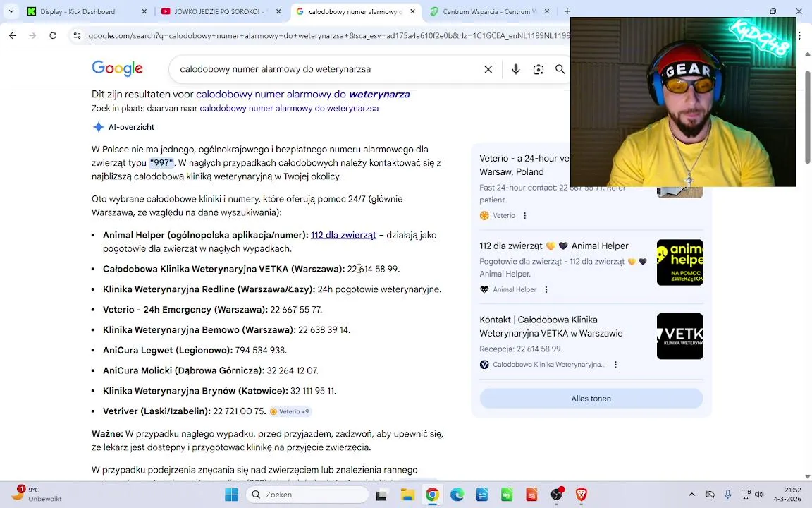Click the highlighted "997" text
812x508 pixels.
pos(161,163)
